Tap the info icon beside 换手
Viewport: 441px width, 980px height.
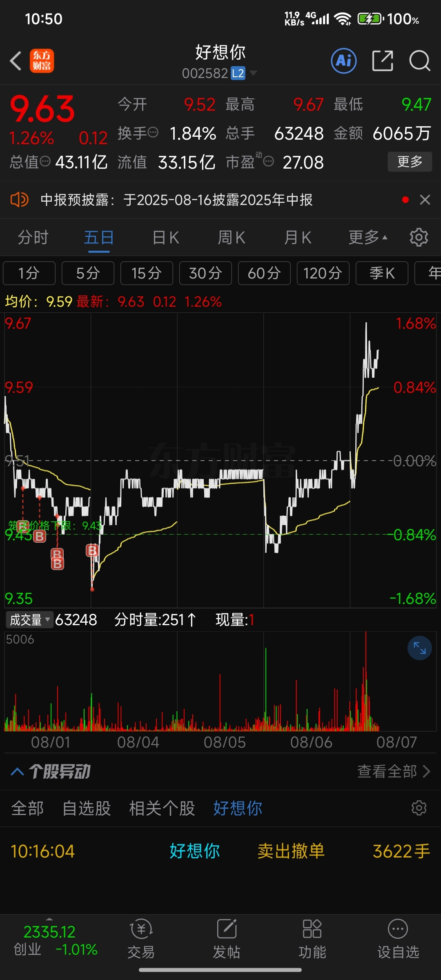[x=153, y=133]
